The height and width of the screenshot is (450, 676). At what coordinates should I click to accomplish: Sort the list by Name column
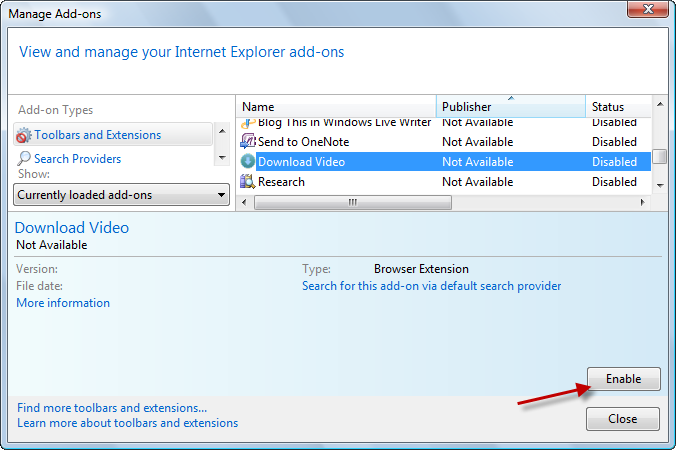[336, 106]
